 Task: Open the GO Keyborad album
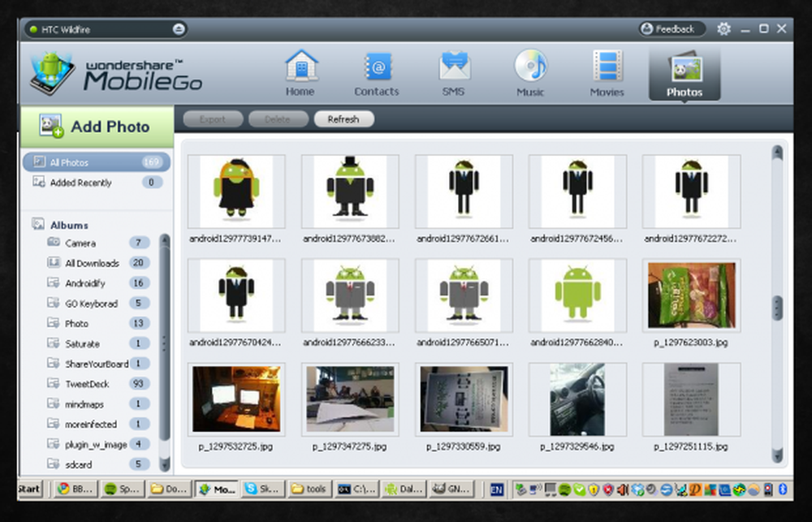[98, 304]
